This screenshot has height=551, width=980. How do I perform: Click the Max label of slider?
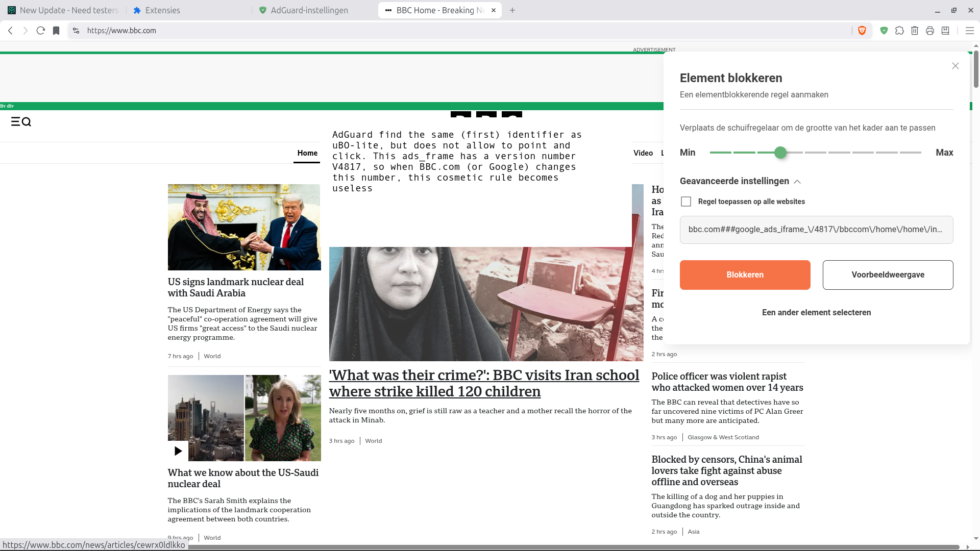[x=944, y=153]
